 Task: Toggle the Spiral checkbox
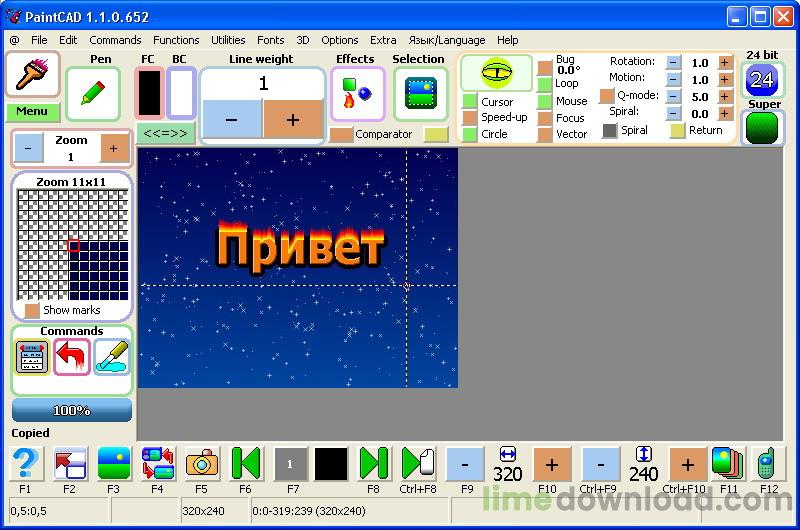610,131
